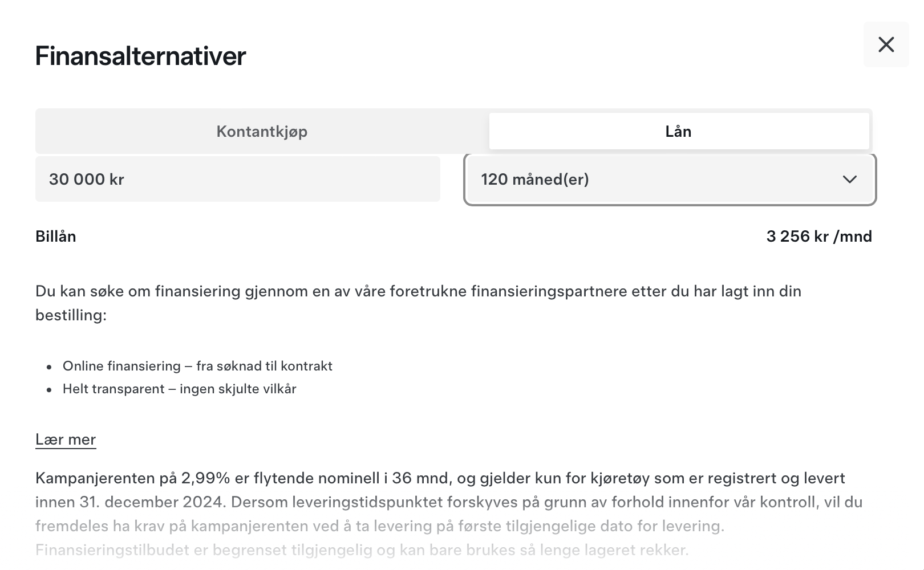Click the Billån label
924x570 pixels.
coord(56,237)
